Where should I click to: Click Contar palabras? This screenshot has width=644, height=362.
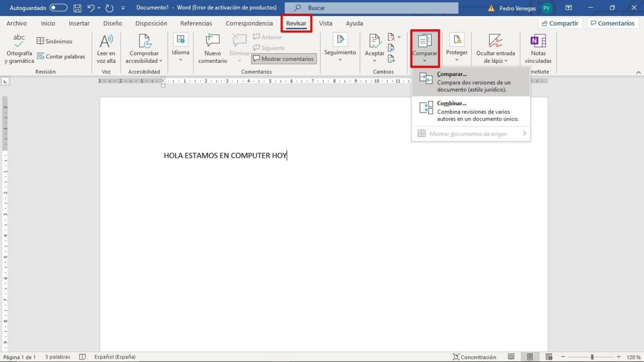click(x=61, y=56)
